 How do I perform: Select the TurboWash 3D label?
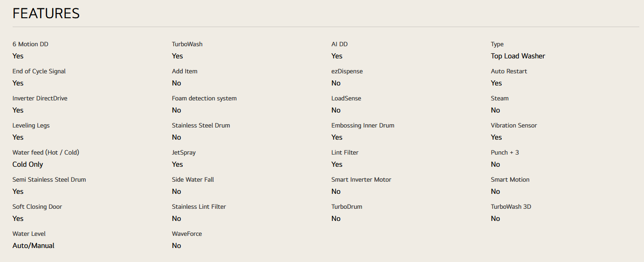click(511, 207)
